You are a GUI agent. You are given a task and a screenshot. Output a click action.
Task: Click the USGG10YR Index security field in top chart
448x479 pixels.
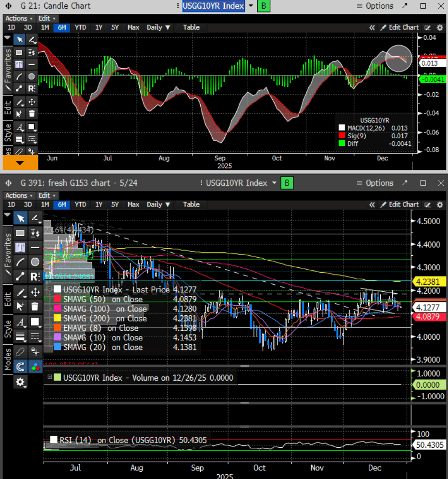pyautogui.click(x=213, y=6)
